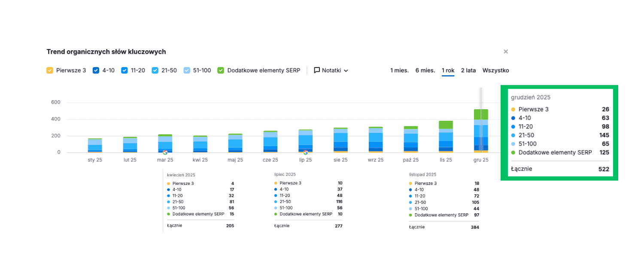644x258 pixels.
Task: Click the lut 25 stacked bar
Action: (130, 145)
